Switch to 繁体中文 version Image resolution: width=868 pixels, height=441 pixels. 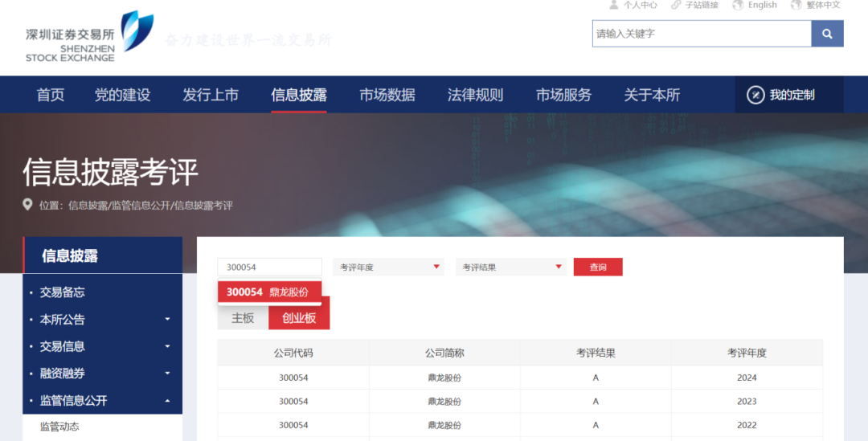(x=823, y=5)
